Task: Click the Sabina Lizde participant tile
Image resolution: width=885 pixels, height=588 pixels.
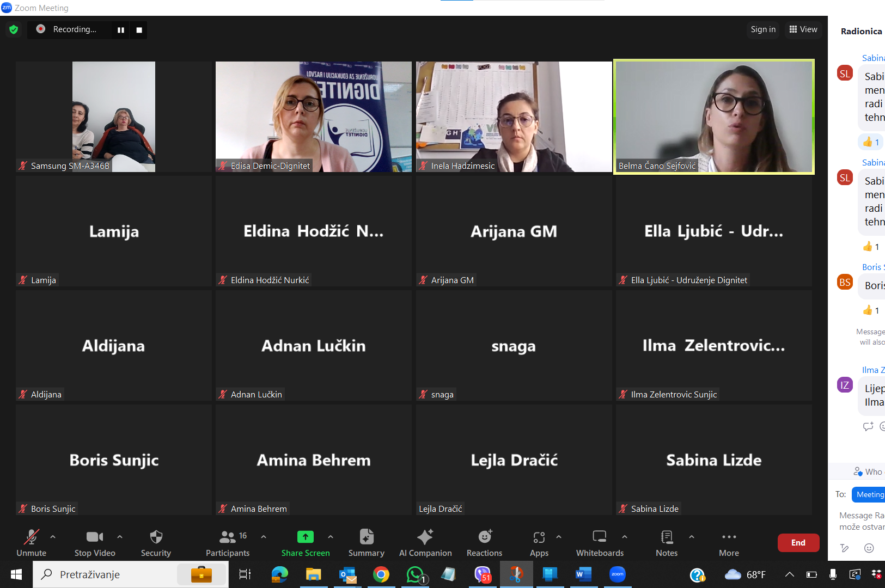Action: 714,460
